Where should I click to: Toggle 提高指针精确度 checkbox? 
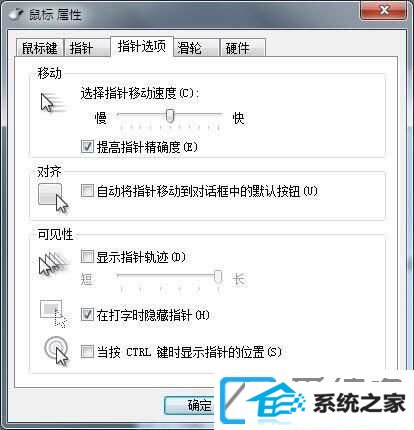pos(87,147)
